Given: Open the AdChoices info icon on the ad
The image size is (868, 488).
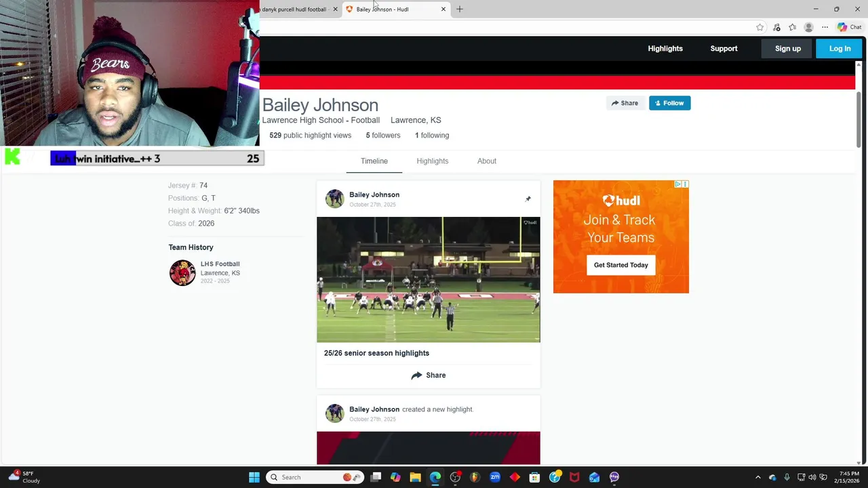Looking at the screenshot, I should pos(677,184).
